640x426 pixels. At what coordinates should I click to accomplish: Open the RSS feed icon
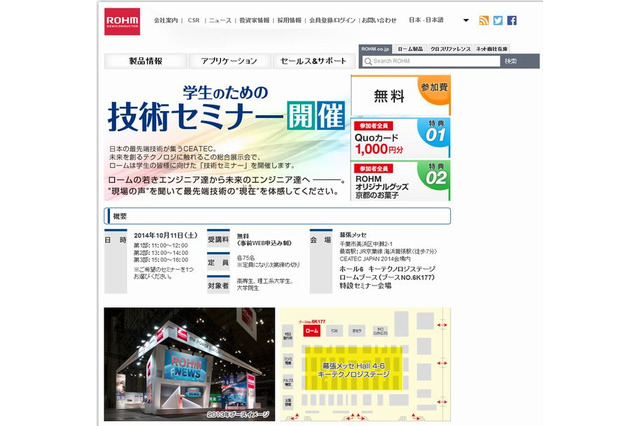(484, 20)
